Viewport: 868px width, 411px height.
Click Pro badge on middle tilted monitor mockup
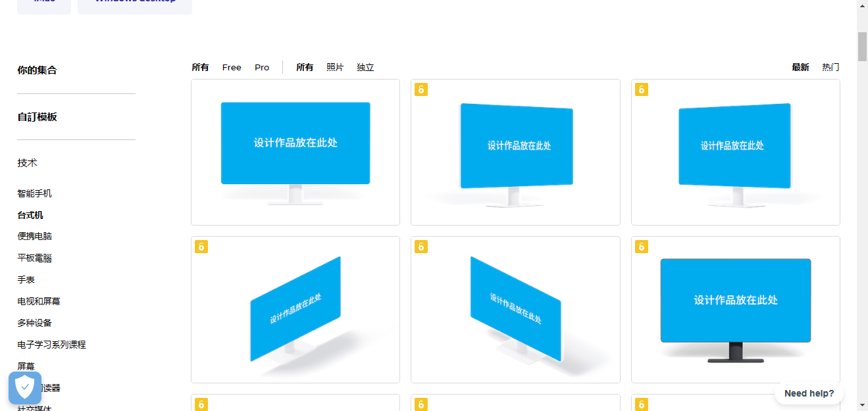(421, 247)
